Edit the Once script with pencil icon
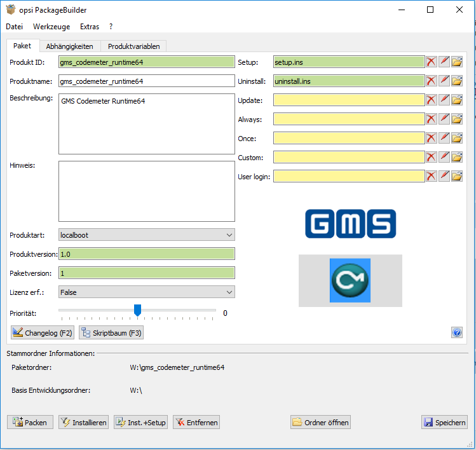 [x=444, y=139]
